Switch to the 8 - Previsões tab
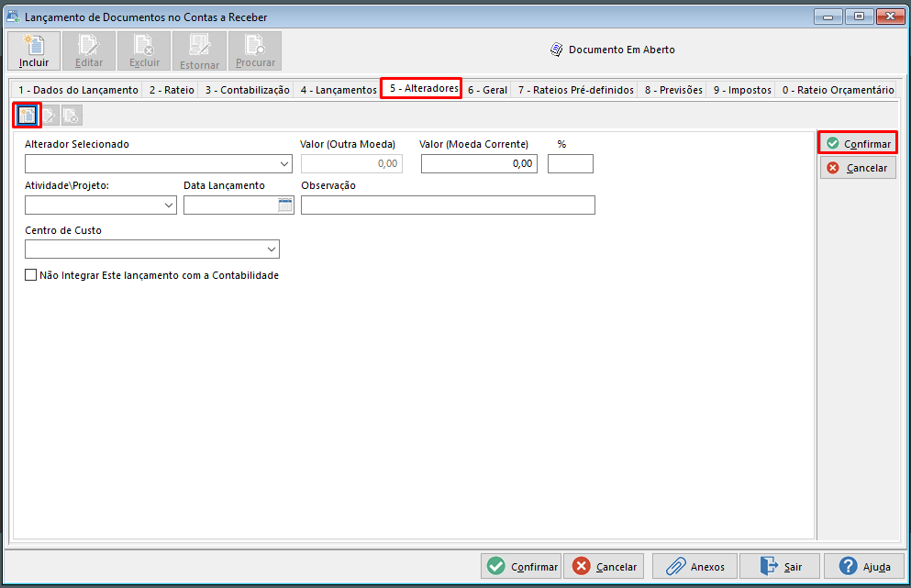This screenshot has height=588, width=911. pyautogui.click(x=672, y=90)
